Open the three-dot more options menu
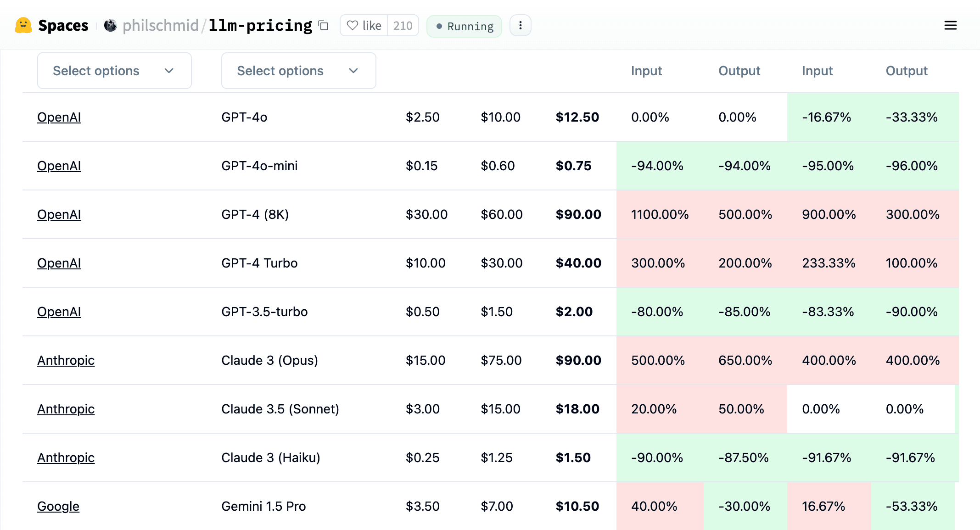The width and height of the screenshot is (980, 530). click(520, 25)
